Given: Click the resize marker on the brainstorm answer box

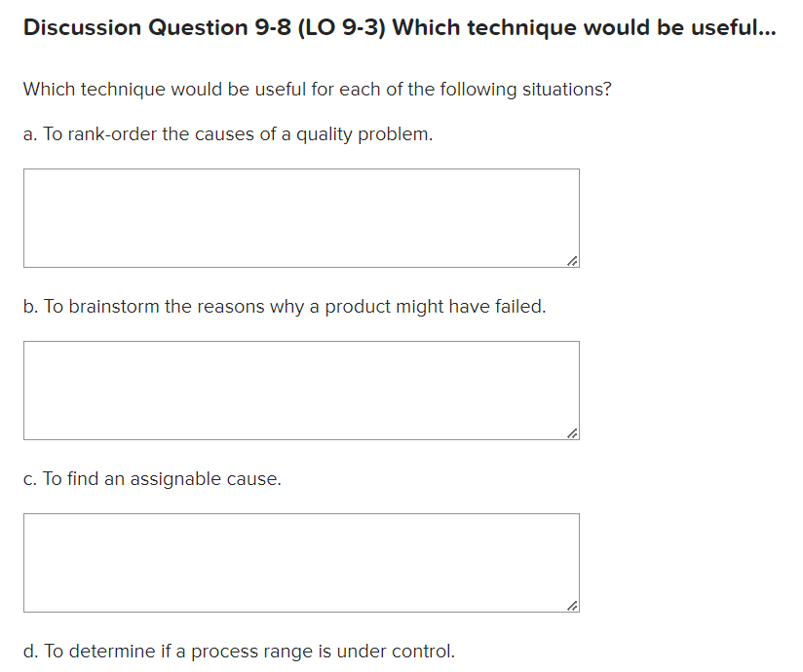Looking at the screenshot, I should pos(572,431).
